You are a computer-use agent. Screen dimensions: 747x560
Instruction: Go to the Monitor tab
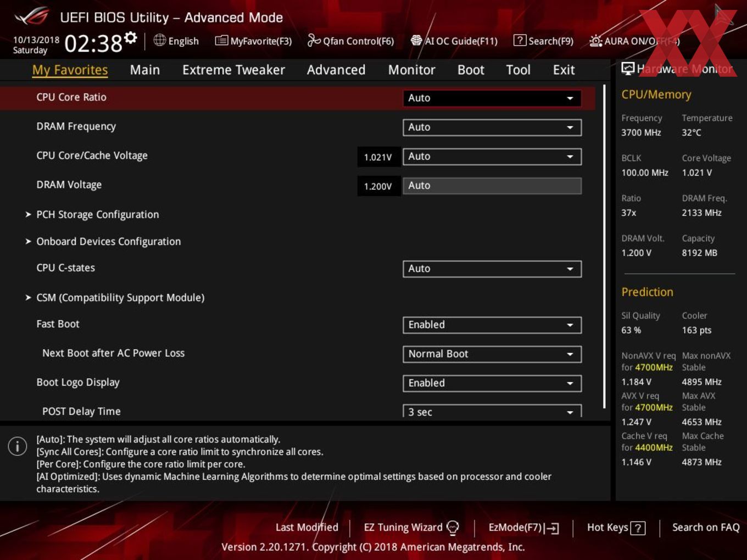coord(411,70)
